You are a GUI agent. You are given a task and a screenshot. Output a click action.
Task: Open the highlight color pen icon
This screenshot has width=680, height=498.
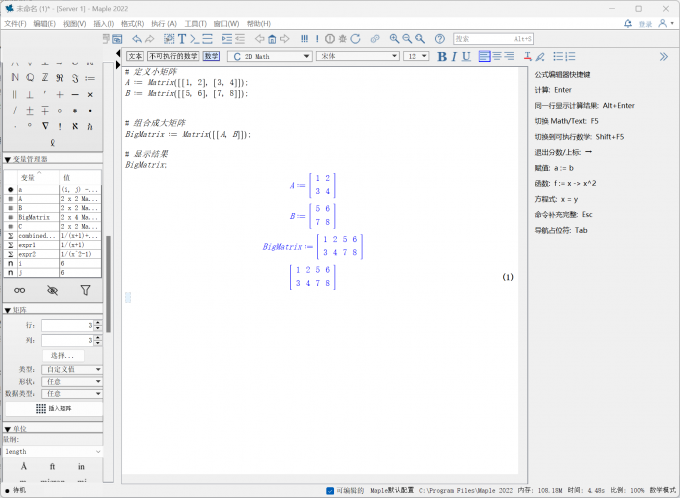(540, 56)
